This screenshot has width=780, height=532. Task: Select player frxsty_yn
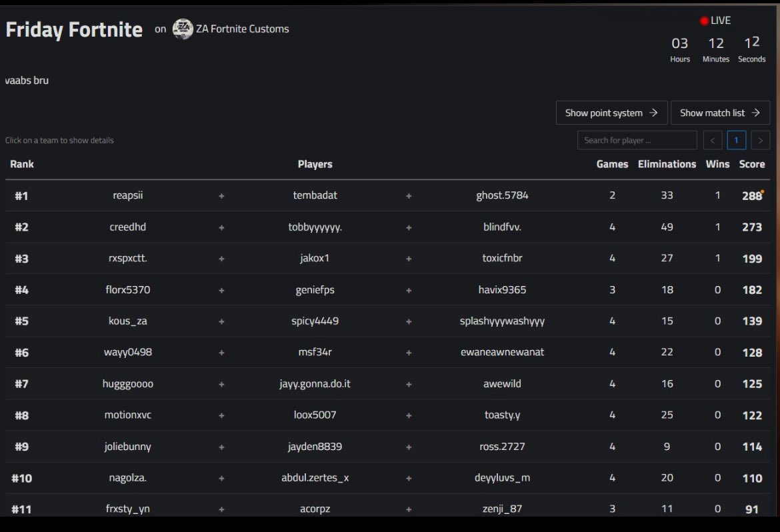(128, 509)
